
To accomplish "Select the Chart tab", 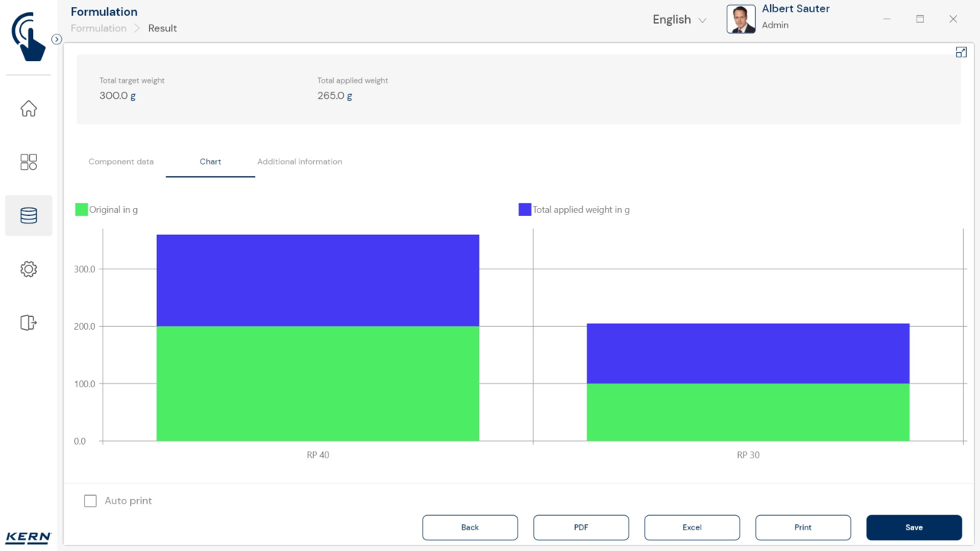I will pos(211,161).
